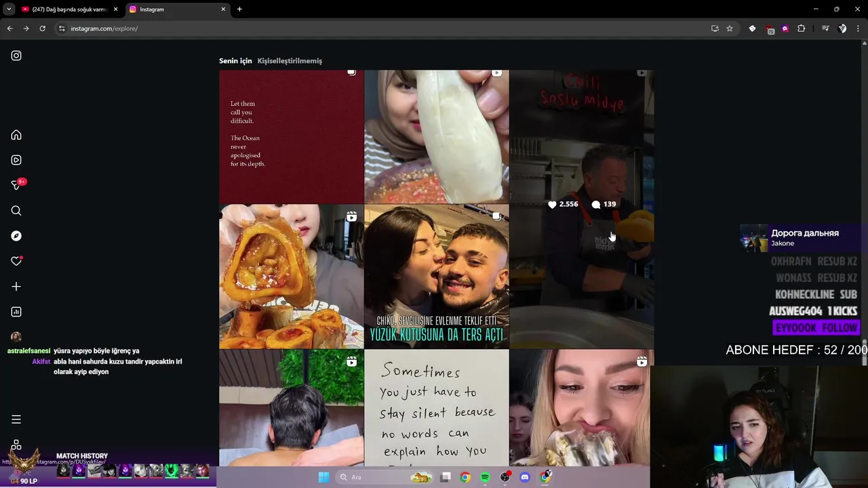
Task: Open the stuffed pastry food reel
Action: click(x=292, y=277)
